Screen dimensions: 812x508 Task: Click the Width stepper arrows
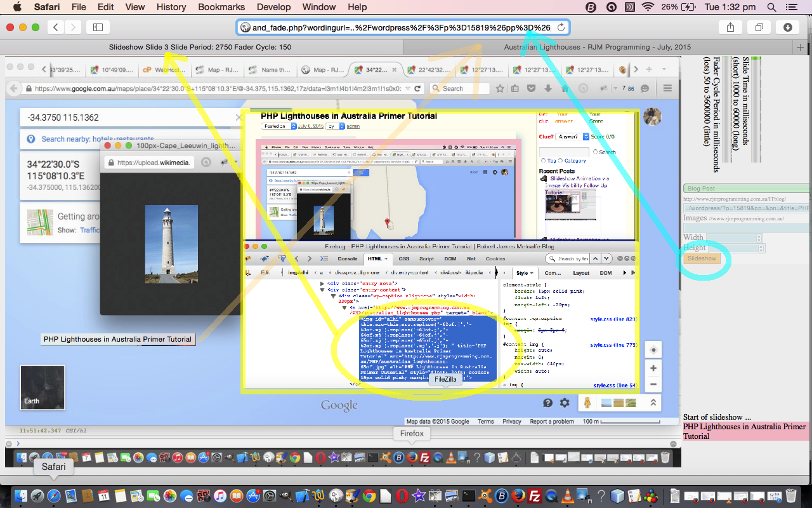click(759, 238)
